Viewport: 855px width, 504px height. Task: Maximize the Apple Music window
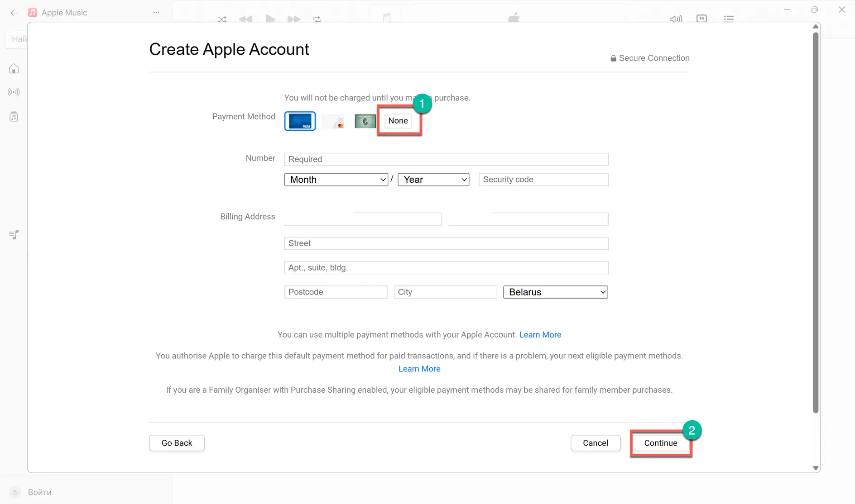(815, 10)
